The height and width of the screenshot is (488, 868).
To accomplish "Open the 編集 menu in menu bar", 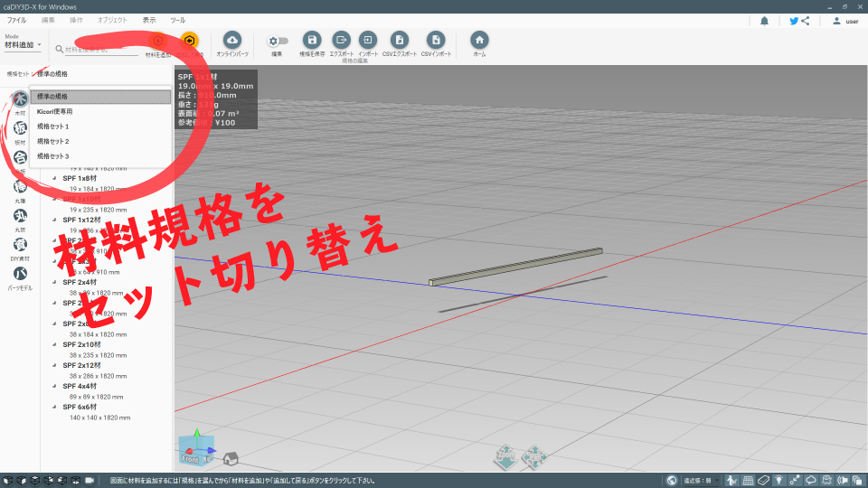I will coord(48,20).
